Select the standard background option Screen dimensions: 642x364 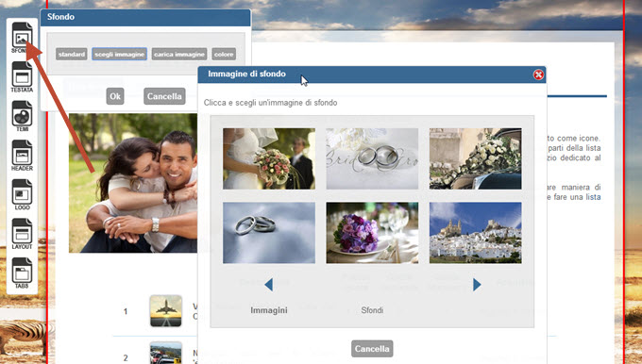(72, 54)
